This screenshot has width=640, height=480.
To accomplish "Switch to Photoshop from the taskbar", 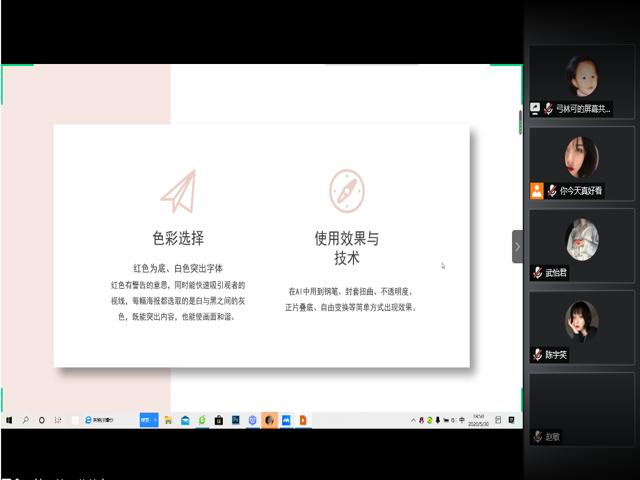I will click(x=236, y=420).
